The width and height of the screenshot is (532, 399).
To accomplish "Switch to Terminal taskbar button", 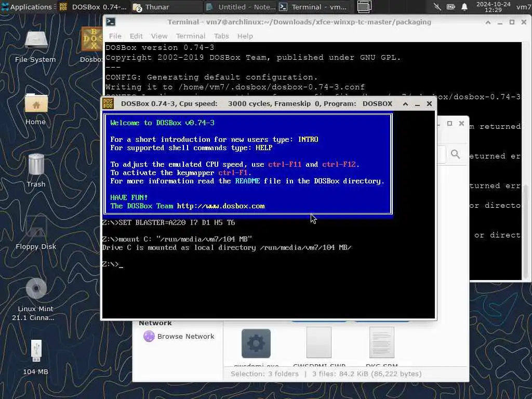I will (313, 7).
